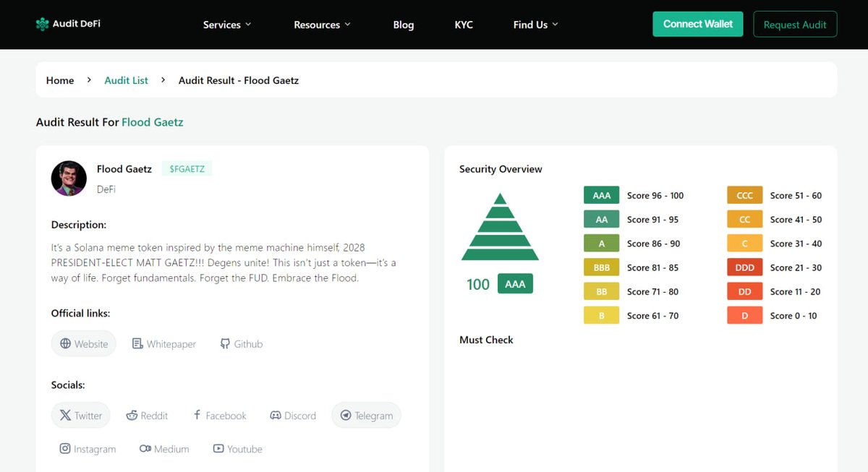Click the D rating swatch

pyautogui.click(x=745, y=316)
